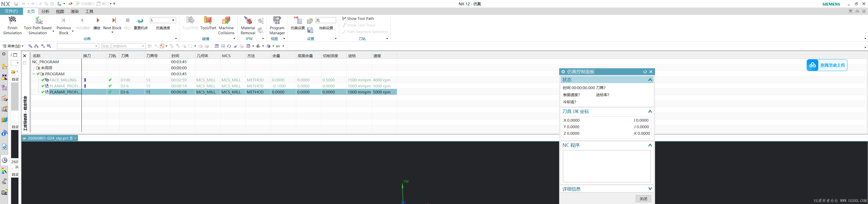Play the simulation with 播放
868x204 pixels.
[97, 23]
